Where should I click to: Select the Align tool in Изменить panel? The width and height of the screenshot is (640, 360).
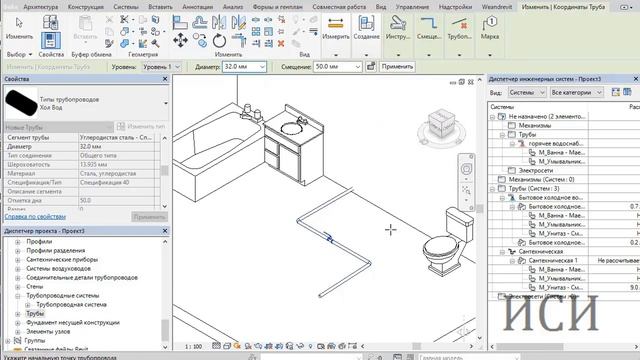[x=180, y=23]
